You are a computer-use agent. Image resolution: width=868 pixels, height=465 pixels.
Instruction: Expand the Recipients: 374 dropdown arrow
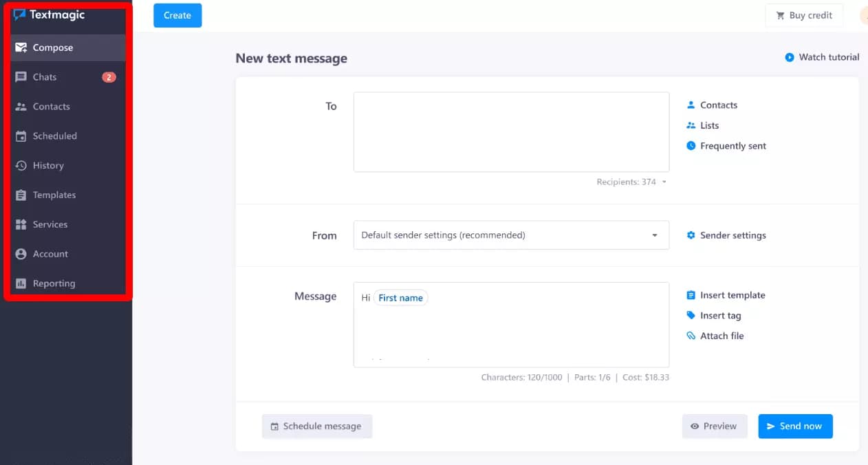tap(664, 182)
